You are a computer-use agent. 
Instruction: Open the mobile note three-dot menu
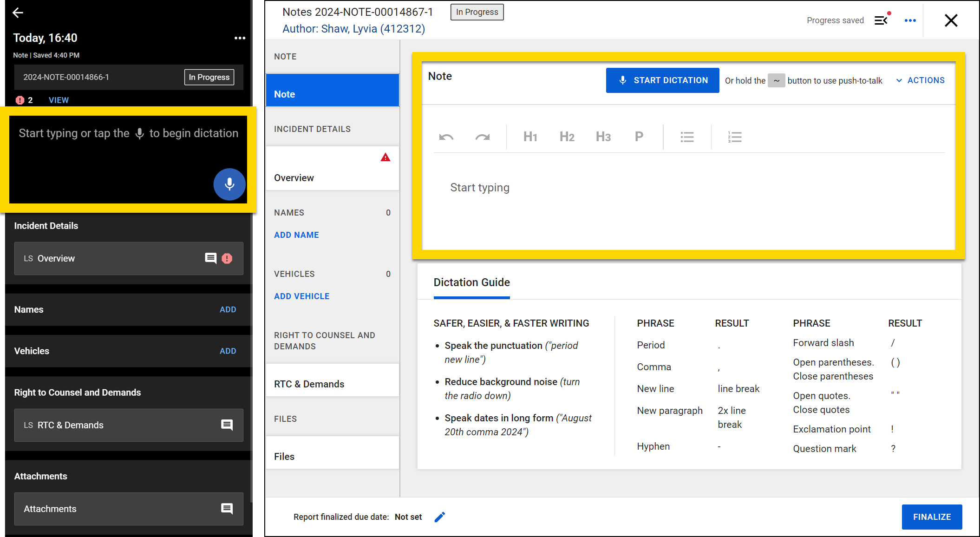coord(240,38)
